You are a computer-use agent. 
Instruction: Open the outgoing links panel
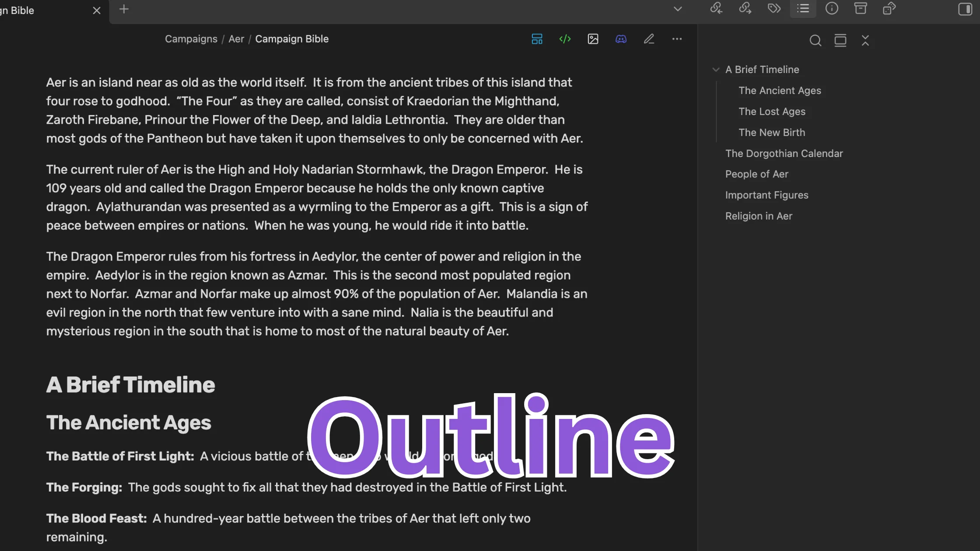click(745, 9)
